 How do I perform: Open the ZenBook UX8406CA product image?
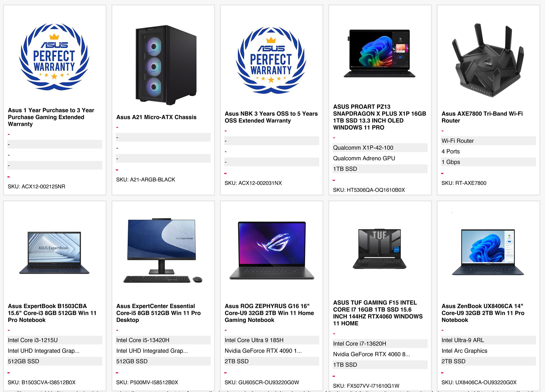(488, 252)
